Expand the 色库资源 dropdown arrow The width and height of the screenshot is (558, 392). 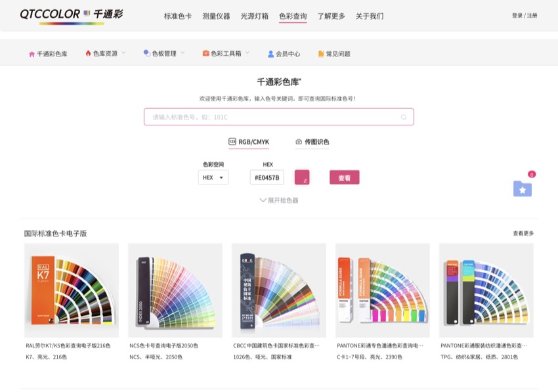click(123, 53)
